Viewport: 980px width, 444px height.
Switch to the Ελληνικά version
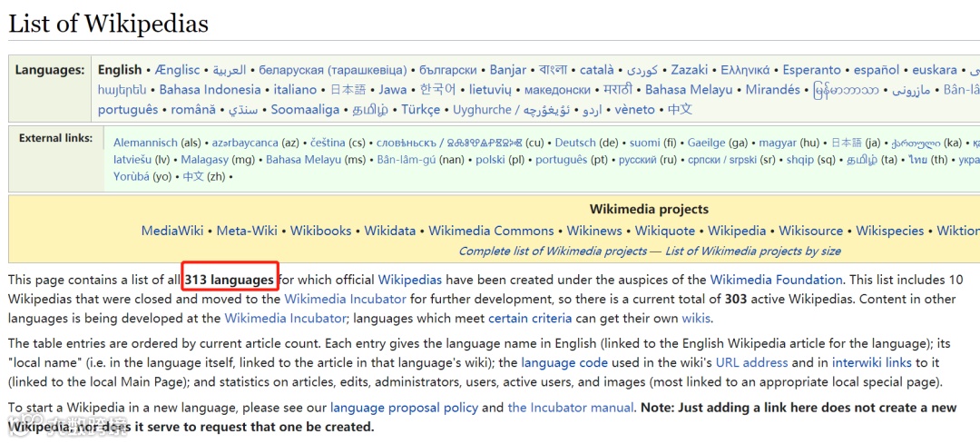click(745, 70)
